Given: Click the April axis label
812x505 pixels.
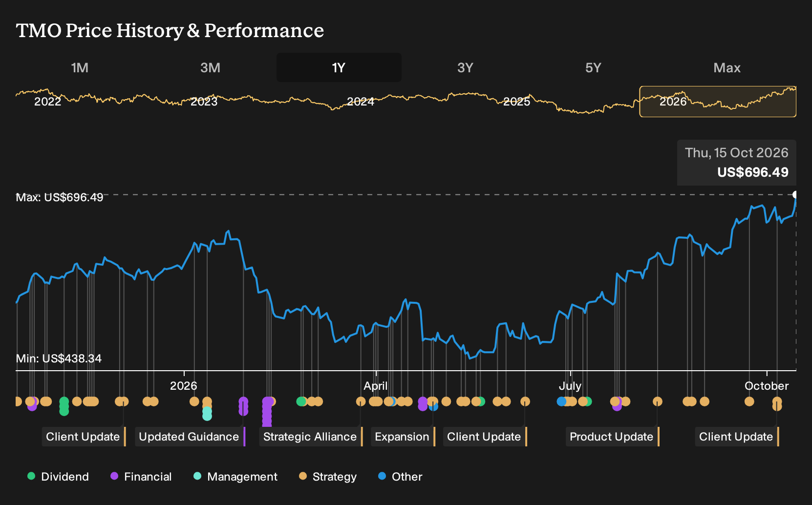Looking at the screenshot, I should click(375, 386).
